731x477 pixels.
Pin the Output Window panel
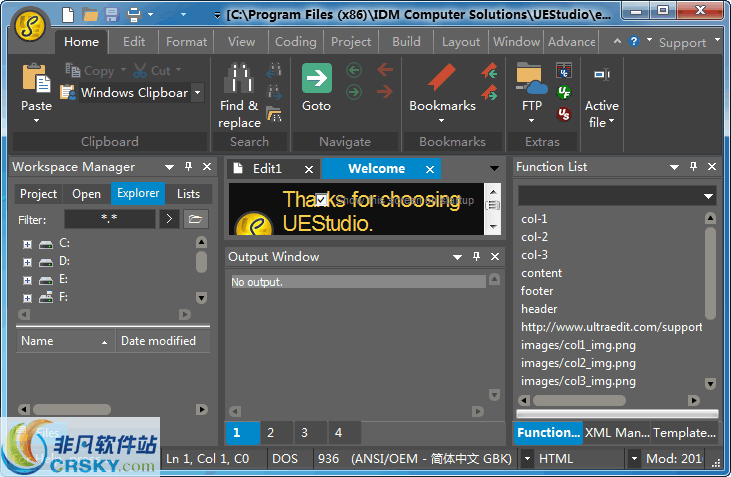point(476,256)
